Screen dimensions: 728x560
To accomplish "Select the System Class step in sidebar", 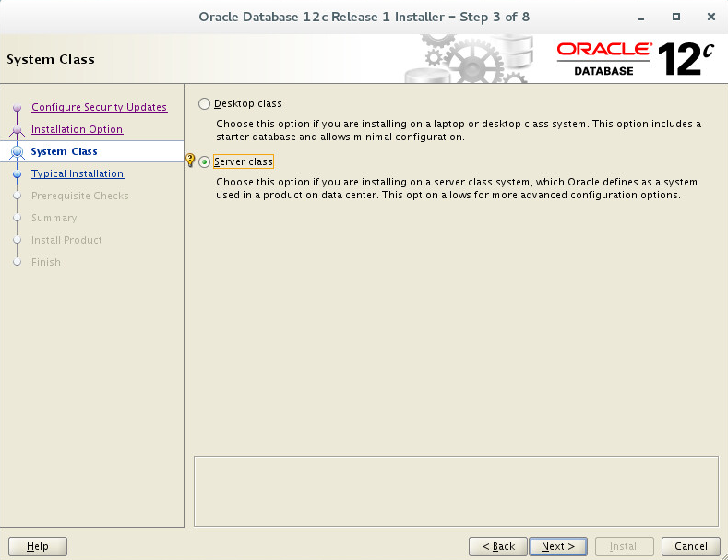I will click(x=64, y=151).
